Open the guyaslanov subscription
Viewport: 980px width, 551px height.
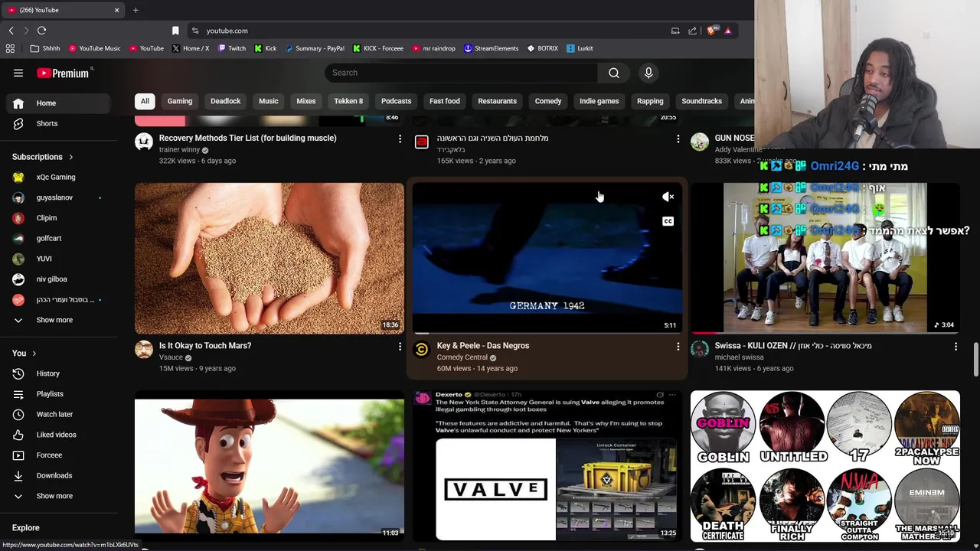(60, 197)
